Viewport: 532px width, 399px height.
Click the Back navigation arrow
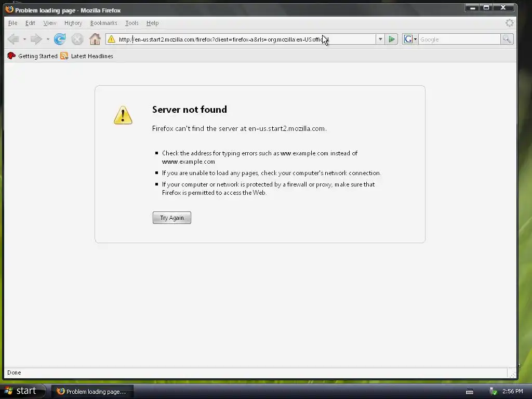point(14,39)
